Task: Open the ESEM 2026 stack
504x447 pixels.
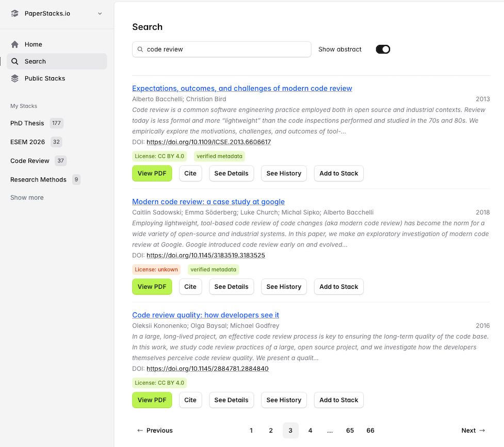Action: (x=28, y=142)
